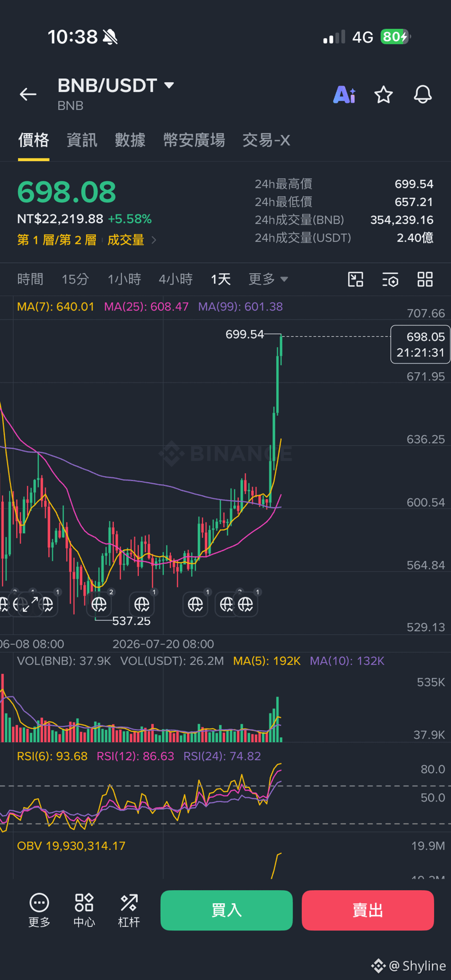Expand the 更多 intervals dropdown
This screenshot has height=980, width=451.
click(x=268, y=279)
